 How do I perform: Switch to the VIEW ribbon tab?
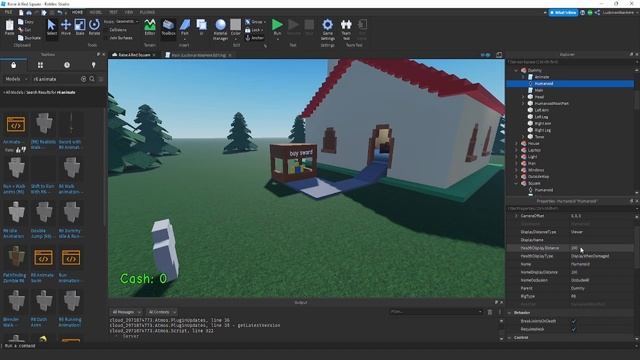click(129, 12)
